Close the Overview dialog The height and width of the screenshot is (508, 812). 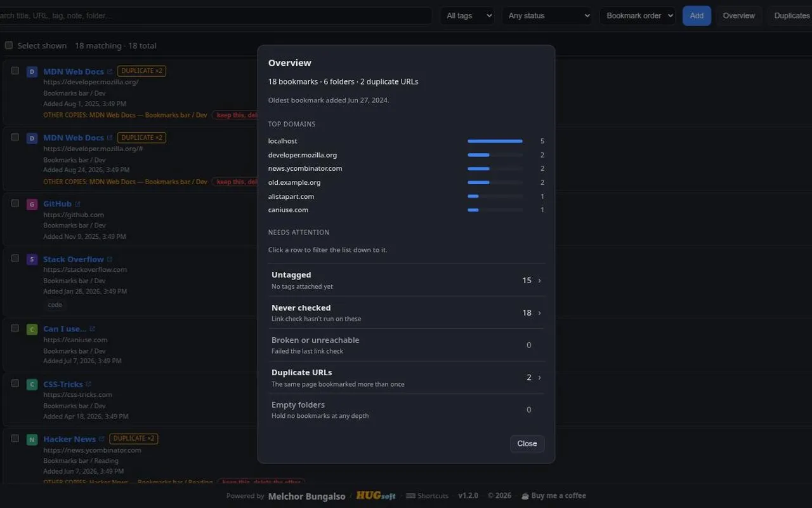pos(527,444)
